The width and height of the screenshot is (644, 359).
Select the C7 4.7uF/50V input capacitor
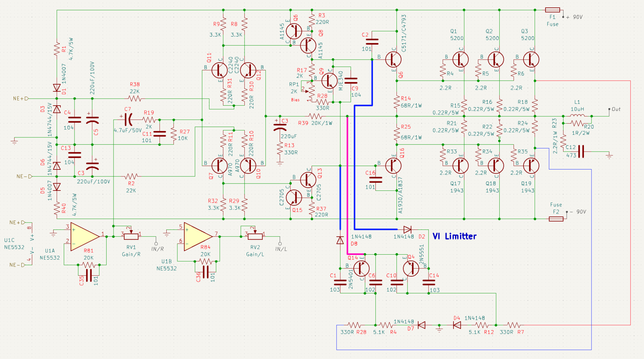pos(128,120)
